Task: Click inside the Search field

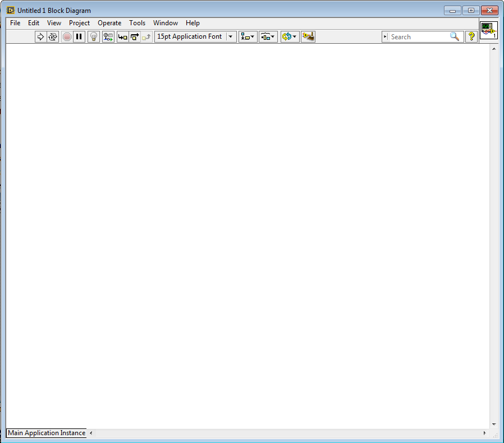Action: [418, 37]
